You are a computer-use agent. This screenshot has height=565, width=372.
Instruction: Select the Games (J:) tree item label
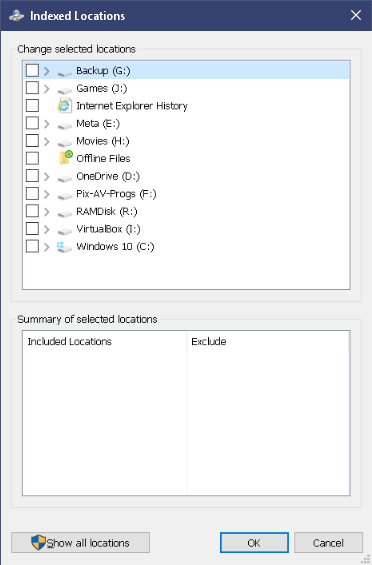point(102,88)
